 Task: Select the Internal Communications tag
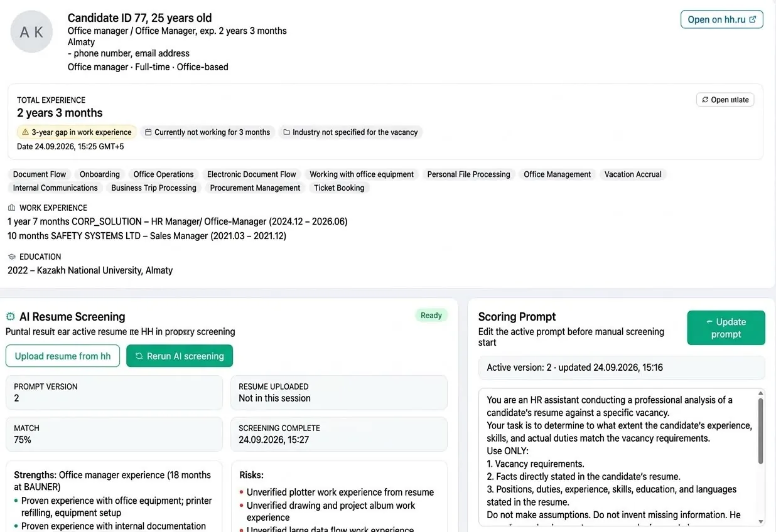point(55,188)
